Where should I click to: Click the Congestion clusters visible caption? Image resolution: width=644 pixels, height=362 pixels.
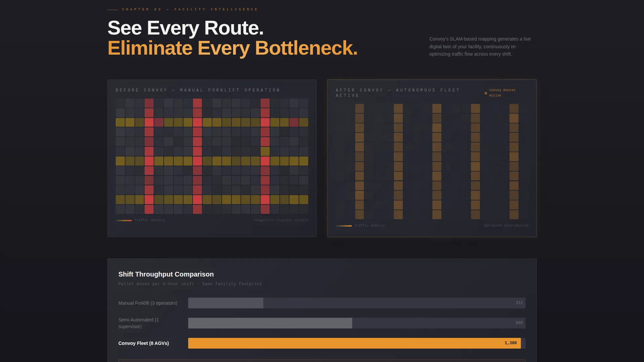coord(281,220)
